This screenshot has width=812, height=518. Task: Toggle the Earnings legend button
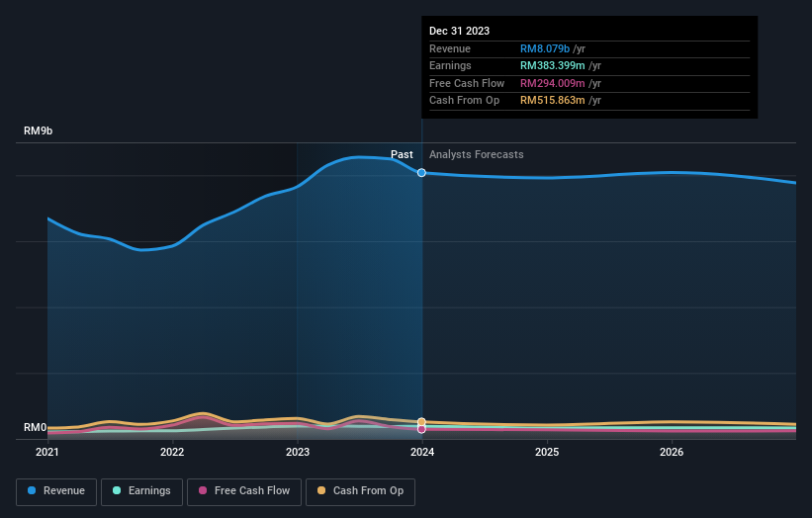(141, 491)
